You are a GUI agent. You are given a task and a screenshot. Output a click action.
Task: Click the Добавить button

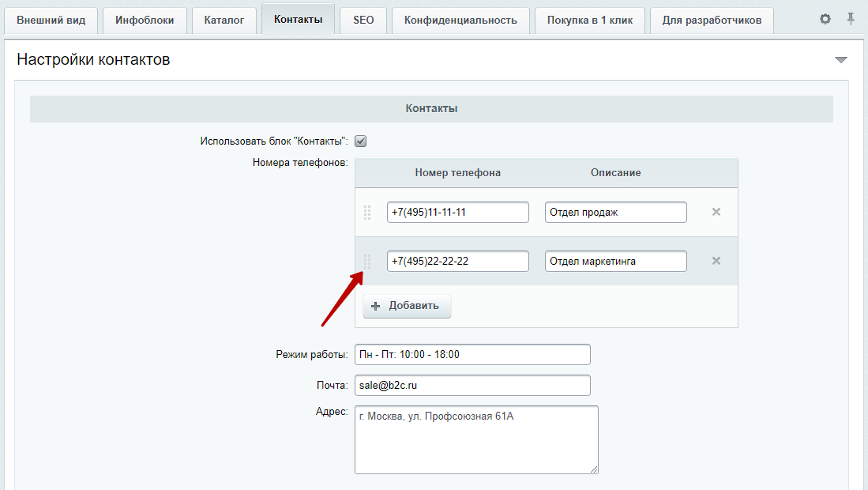[x=407, y=306]
